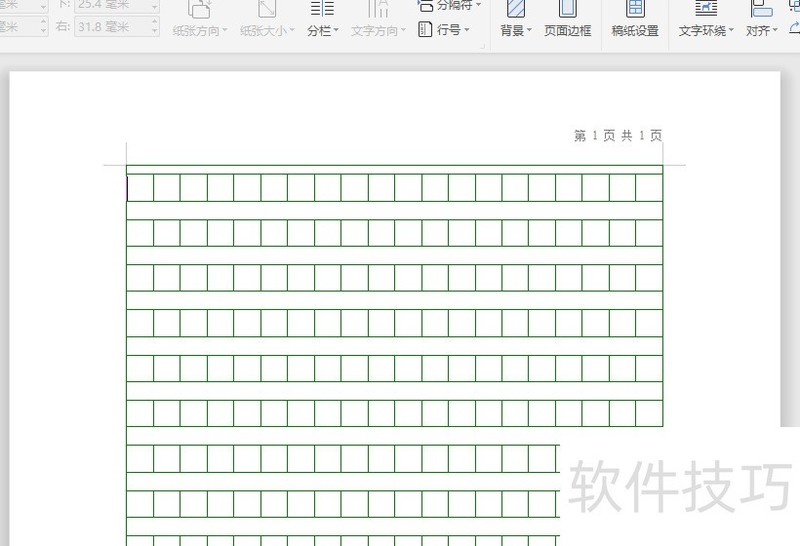
Task: Click the Line Numbers (行号) icon
Action: coord(426,30)
